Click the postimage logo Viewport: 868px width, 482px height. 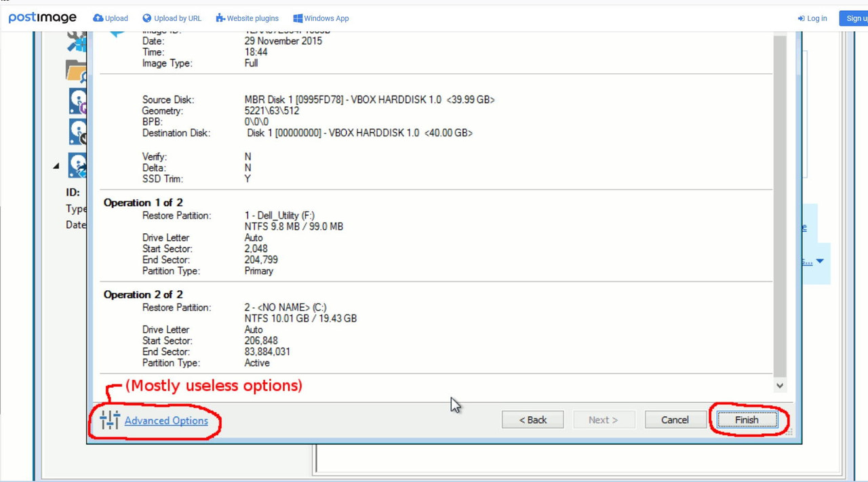pyautogui.click(x=42, y=18)
